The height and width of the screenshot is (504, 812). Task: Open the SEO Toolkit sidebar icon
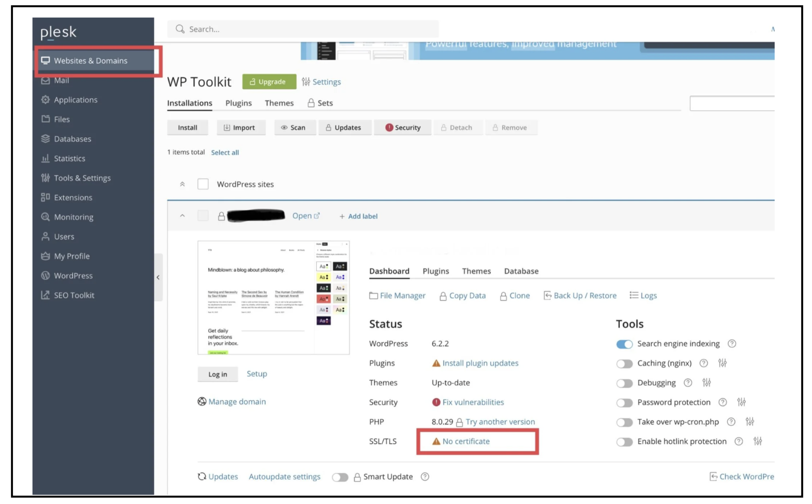[x=45, y=295]
